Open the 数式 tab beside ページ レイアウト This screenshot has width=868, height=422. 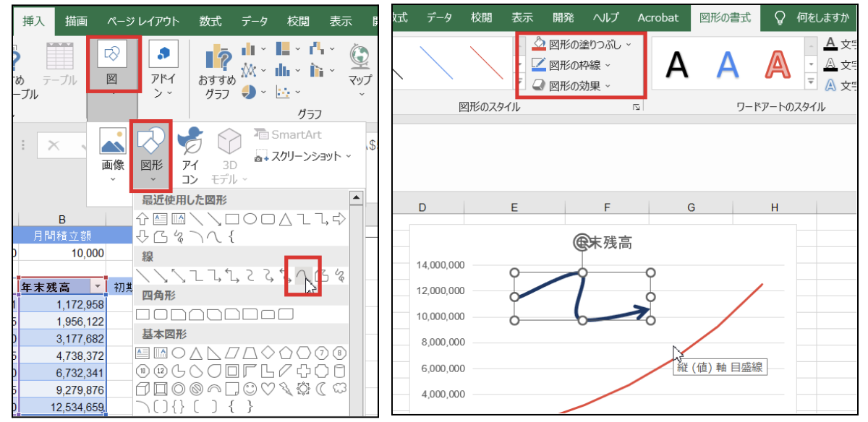coord(210,21)
